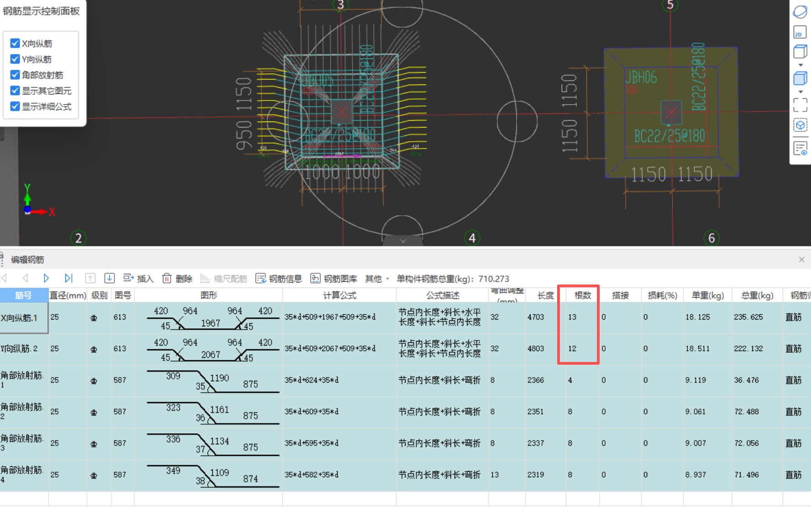Jump to last rebar record arrow

click(69, 278)
